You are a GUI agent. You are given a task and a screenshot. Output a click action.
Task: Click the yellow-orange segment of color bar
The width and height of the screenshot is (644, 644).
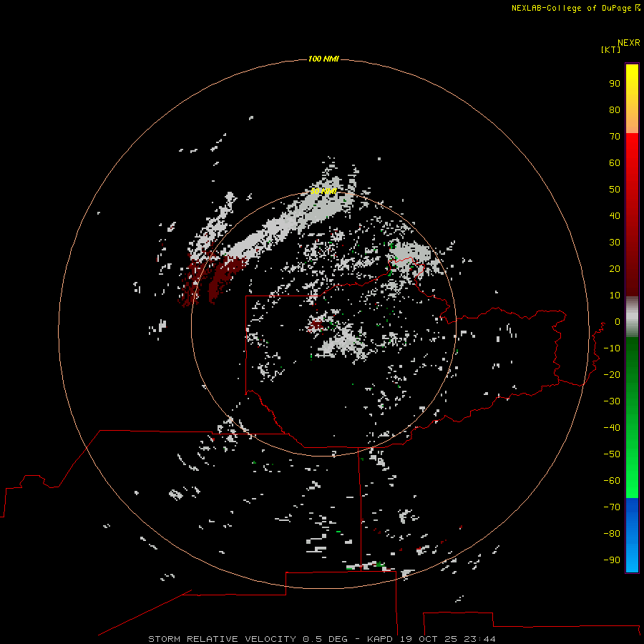[x=632, y=99]
